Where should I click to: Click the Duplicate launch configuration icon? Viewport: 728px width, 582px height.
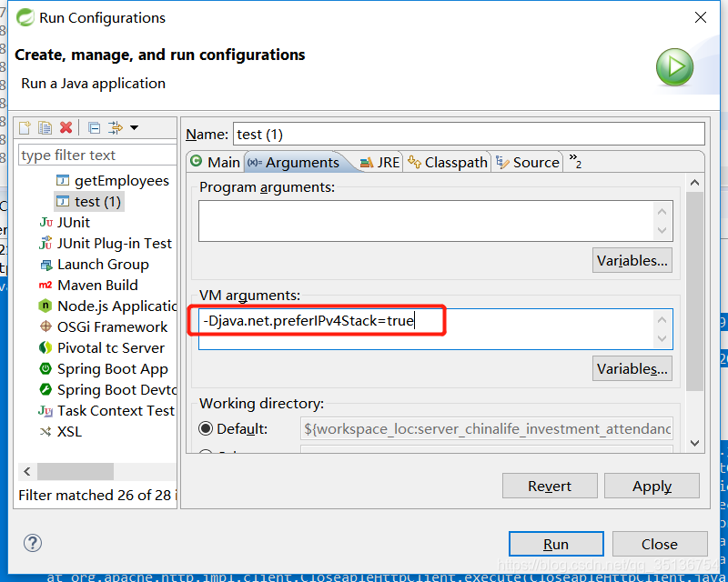coord(45,127)
